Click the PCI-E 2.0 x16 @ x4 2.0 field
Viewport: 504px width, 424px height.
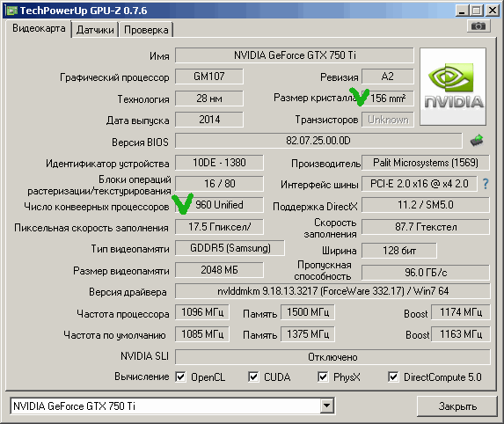coord(420,184)
